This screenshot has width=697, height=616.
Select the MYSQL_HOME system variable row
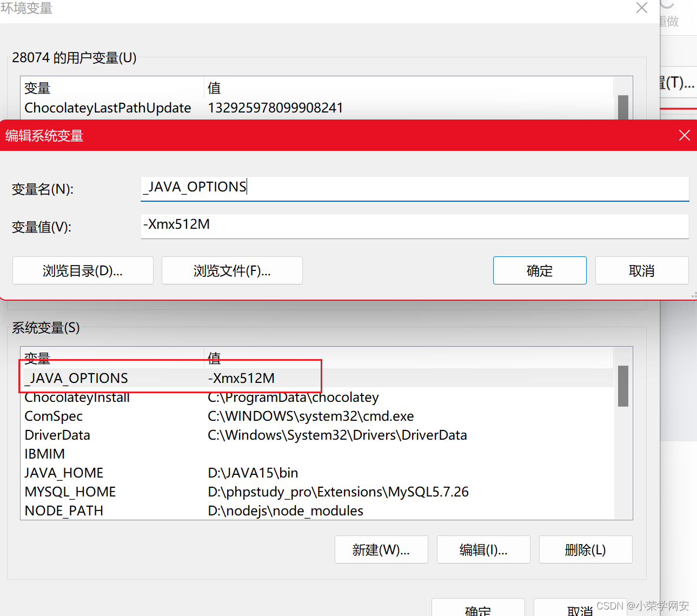tap(317, 492)
